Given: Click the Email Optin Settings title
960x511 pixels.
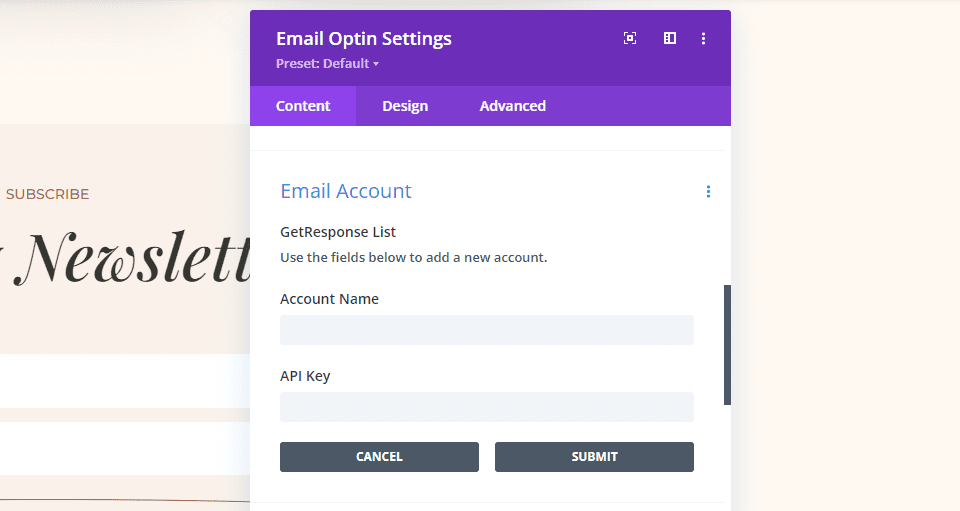Looking at the screenshot, I should (364, 39).
